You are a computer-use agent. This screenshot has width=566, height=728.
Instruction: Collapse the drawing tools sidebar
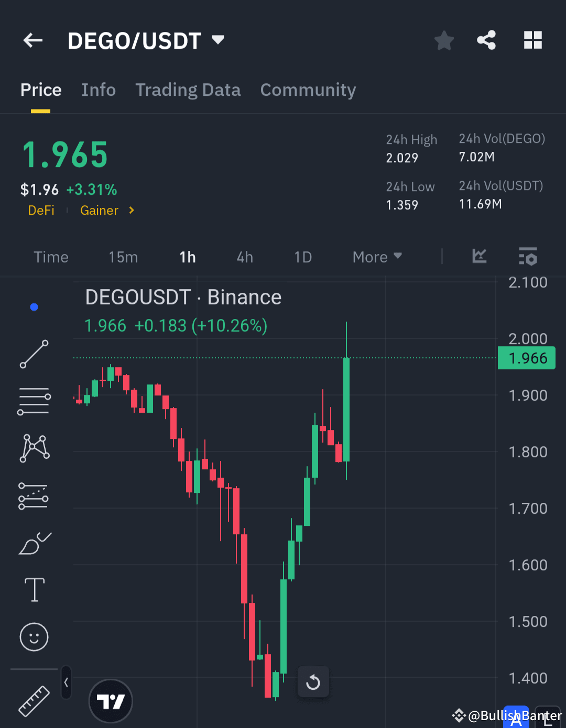click(67, 682)
